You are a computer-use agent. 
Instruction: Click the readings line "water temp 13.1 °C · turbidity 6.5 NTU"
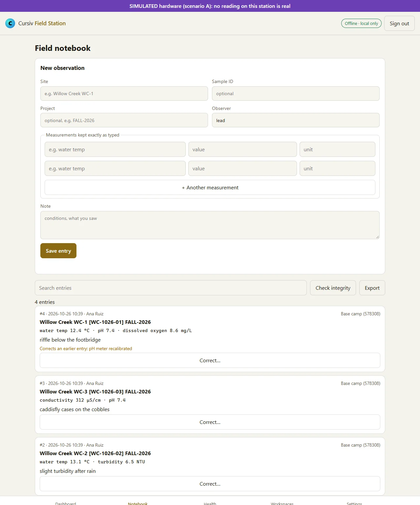(92, 462)
